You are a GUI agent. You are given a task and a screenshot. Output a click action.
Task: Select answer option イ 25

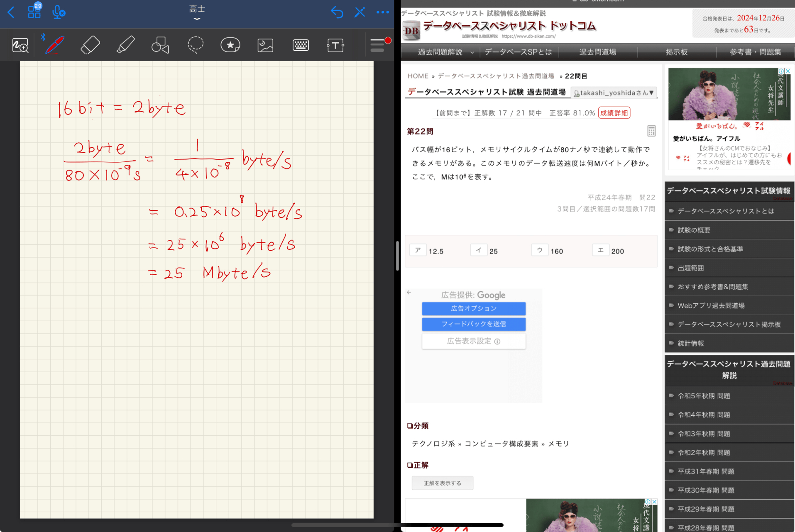(x=479, y=250)
